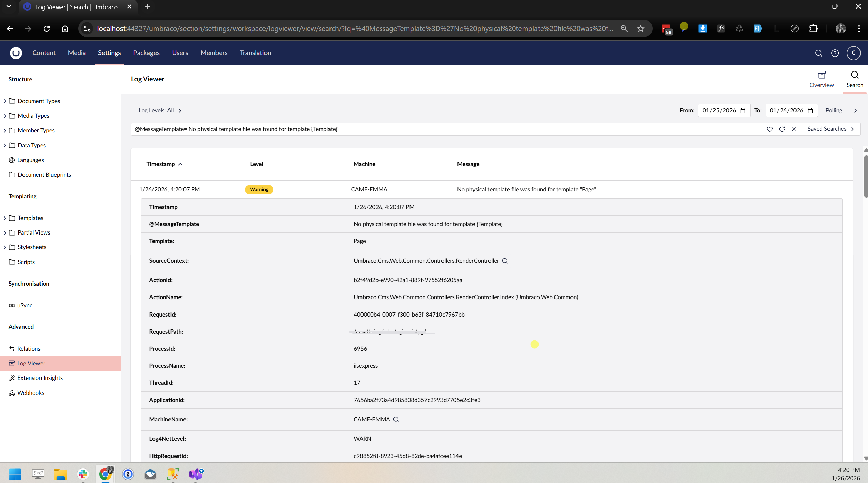This screenshot has width=868, height=483.
Task: Expand the Templates tree node
Action: tap(5, 218)
